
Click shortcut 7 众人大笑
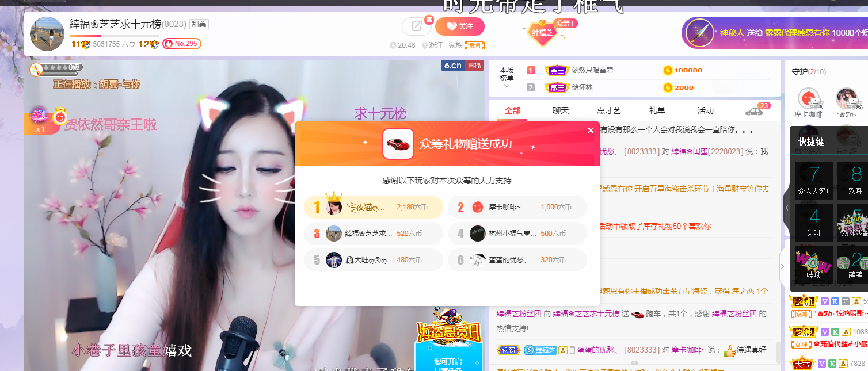(814, 181)
